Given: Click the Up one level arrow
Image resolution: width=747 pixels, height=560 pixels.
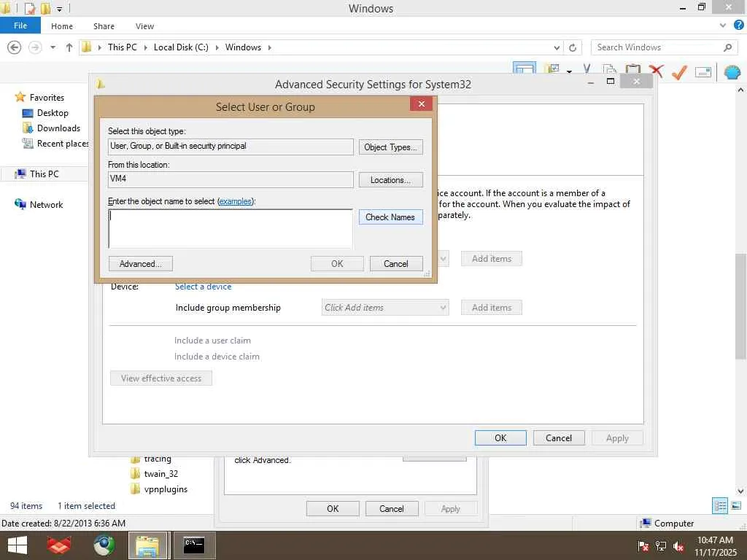Looking at the screenshot, I should pyautogui.click(x=69, y=47).
